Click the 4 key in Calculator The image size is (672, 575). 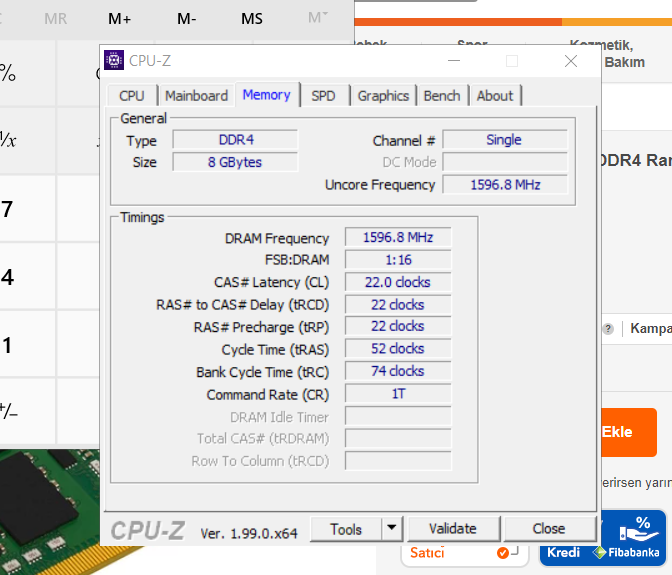[x=27, y=277]
